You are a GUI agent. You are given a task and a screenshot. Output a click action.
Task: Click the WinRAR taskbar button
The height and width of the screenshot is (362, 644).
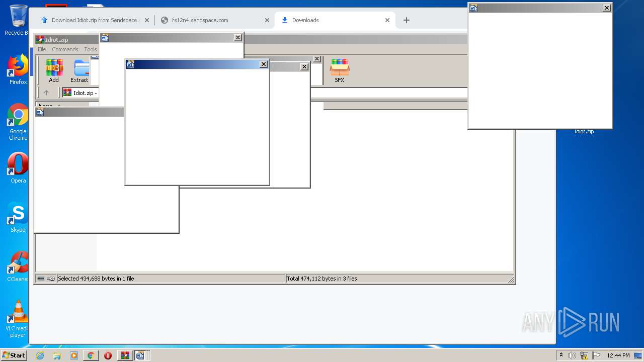click(124, 355)
